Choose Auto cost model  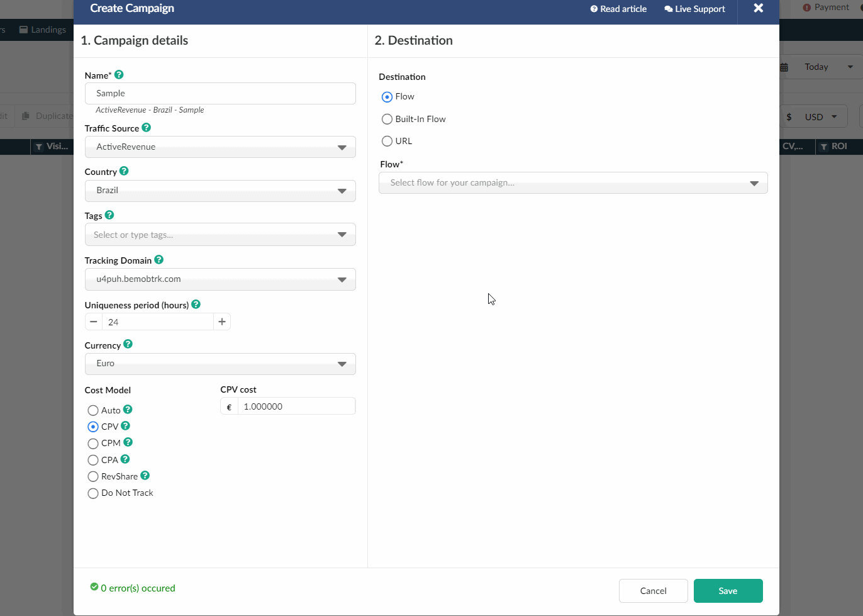[93, 410]
